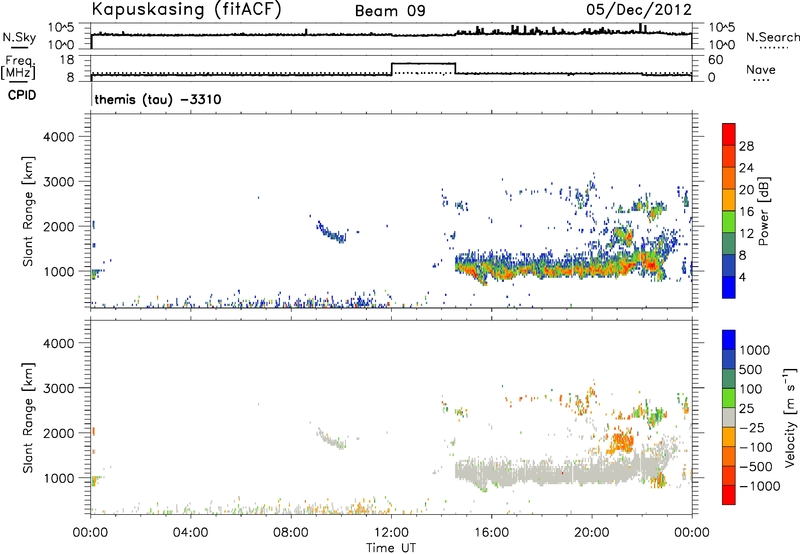Click the yellow 16-20 dB Power colorbar segment

[729, 199]
